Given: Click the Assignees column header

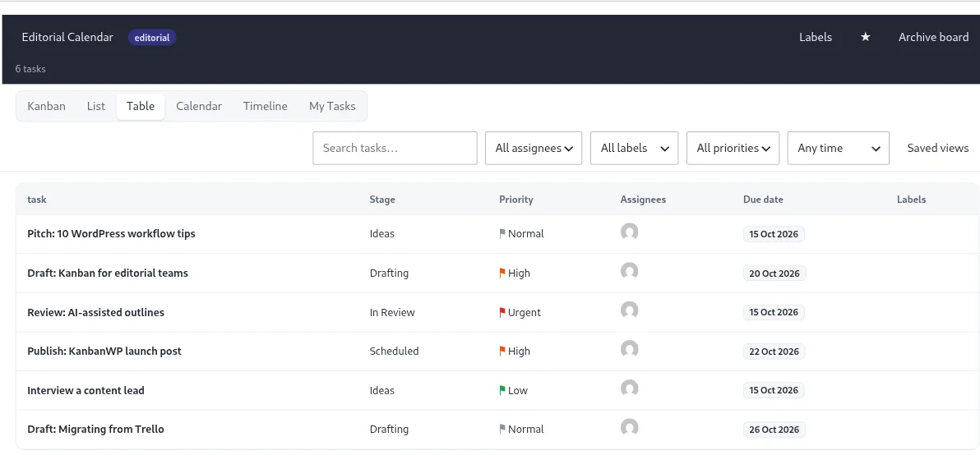Looking at the screenshot, I should [643, 200].
